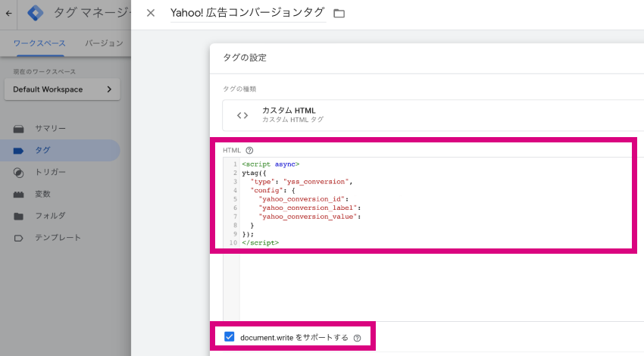Click 変数 brick icon

(18, 194)
